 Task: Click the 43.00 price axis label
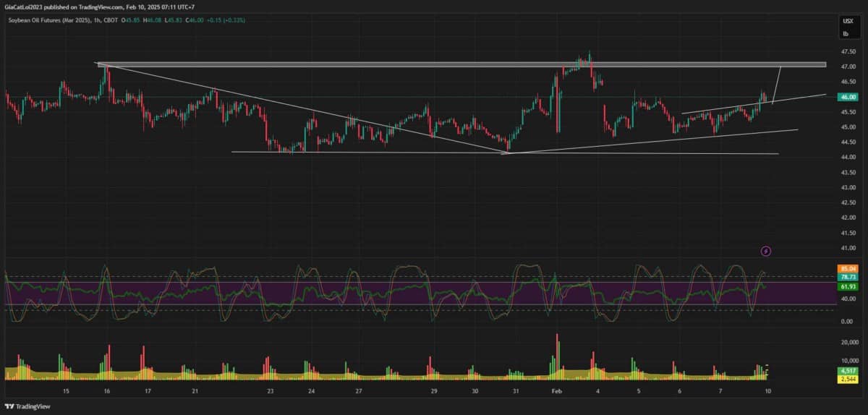(848, 188)
